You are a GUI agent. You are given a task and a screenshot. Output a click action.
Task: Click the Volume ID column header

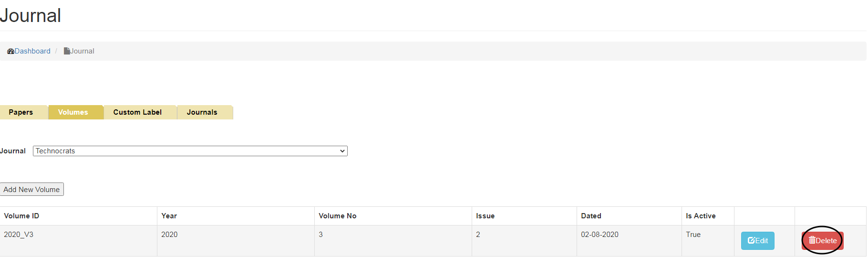[x=21, y=216]
